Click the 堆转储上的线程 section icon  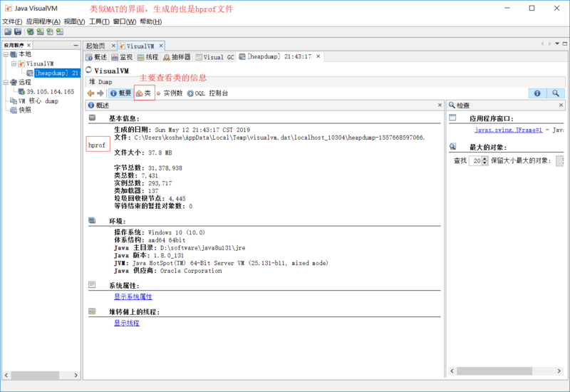[93, 311]
